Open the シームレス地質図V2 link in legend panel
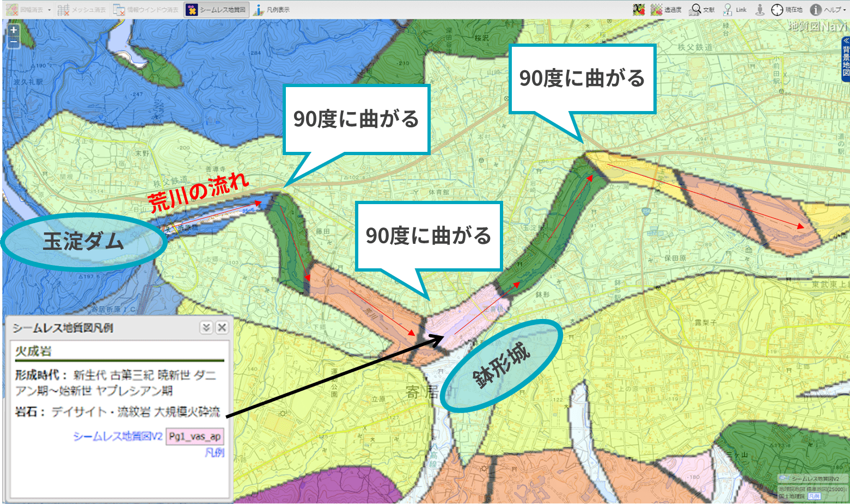This screenshot has width=850, height=504. (x=118, y=437)
